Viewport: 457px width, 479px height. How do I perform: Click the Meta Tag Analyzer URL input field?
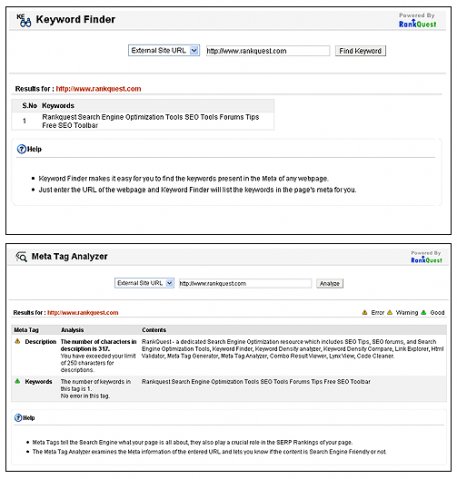245,283
